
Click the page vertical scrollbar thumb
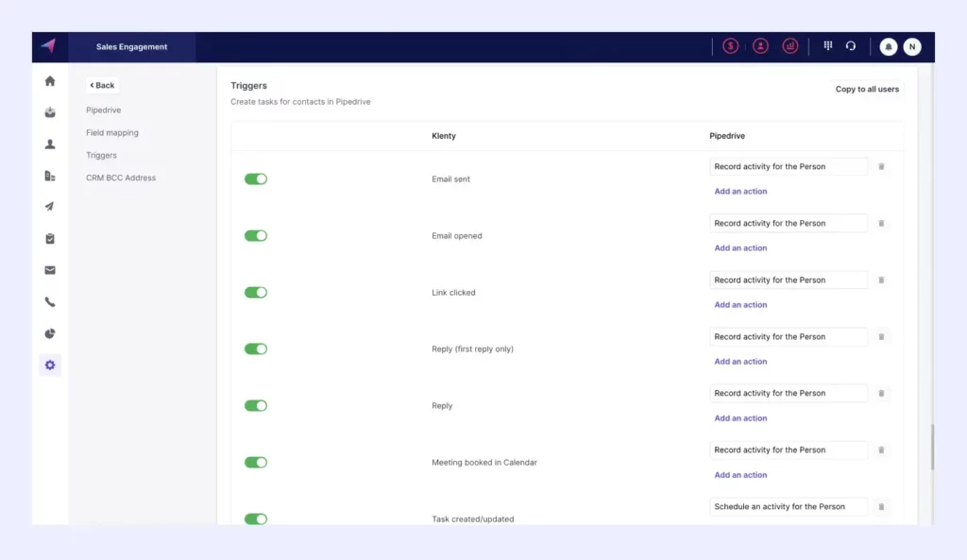932,447
